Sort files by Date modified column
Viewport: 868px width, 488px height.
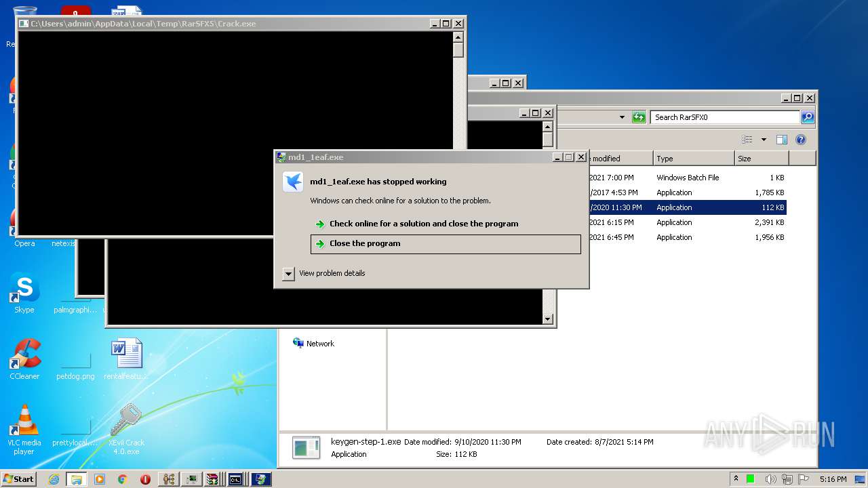point(620,159)
